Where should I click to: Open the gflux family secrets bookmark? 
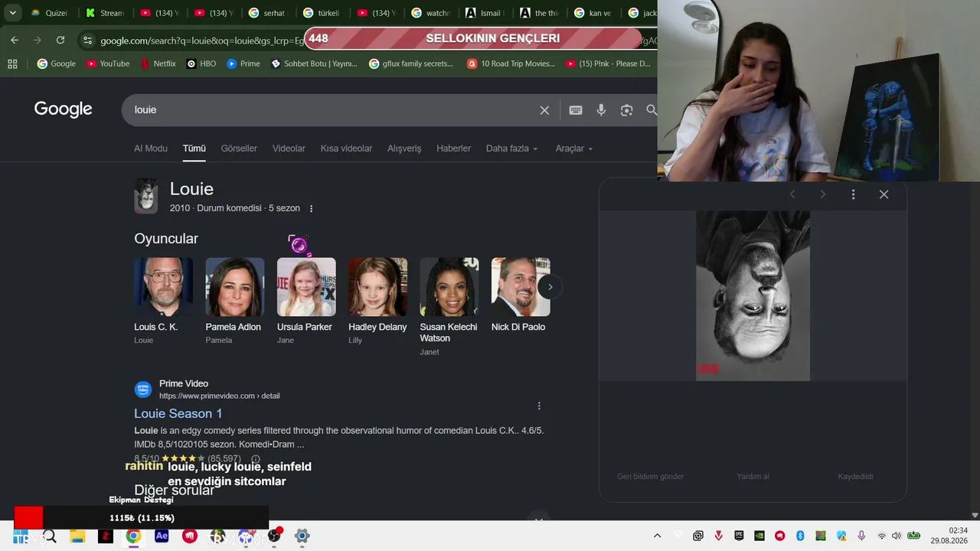(x=411, y=64)
